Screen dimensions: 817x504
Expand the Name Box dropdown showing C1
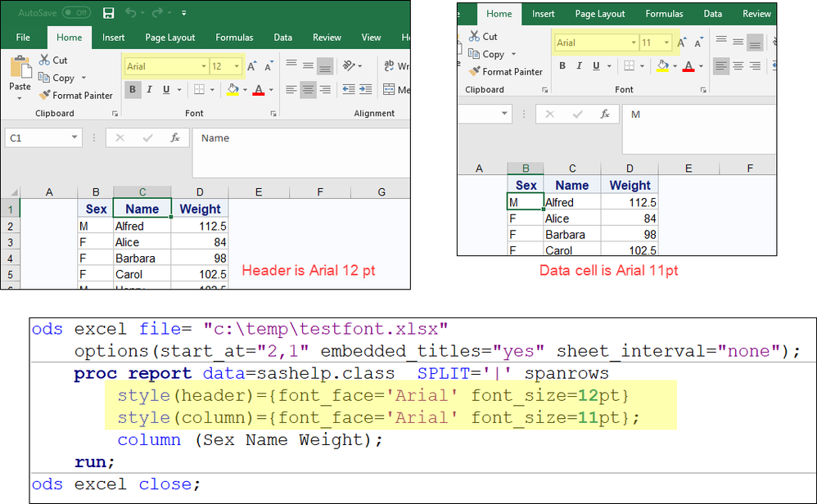pos(74,138)
